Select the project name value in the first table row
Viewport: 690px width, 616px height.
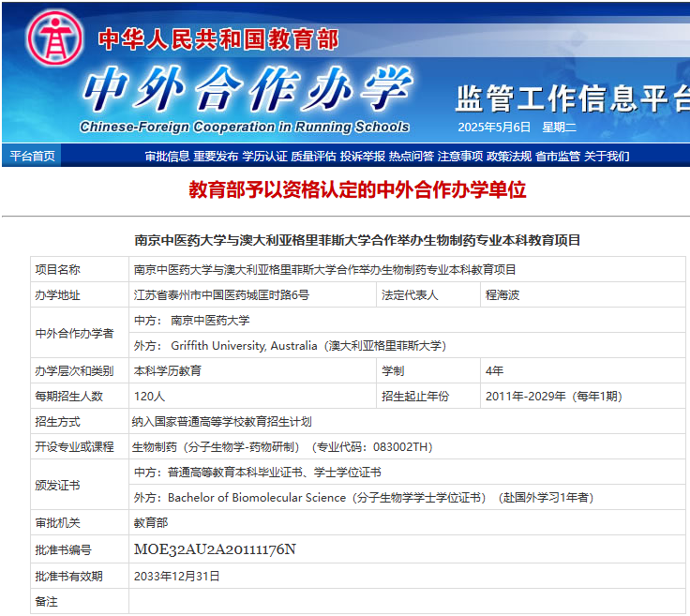(324, 269)
